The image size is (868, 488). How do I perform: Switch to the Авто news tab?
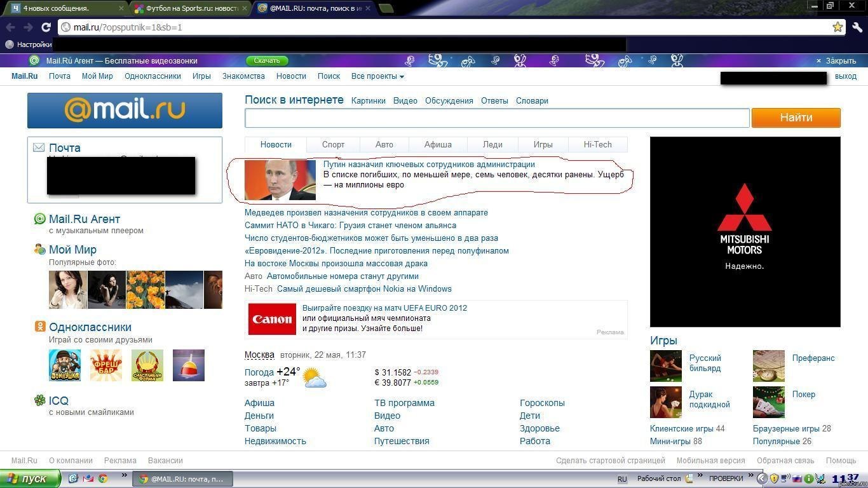384,144
